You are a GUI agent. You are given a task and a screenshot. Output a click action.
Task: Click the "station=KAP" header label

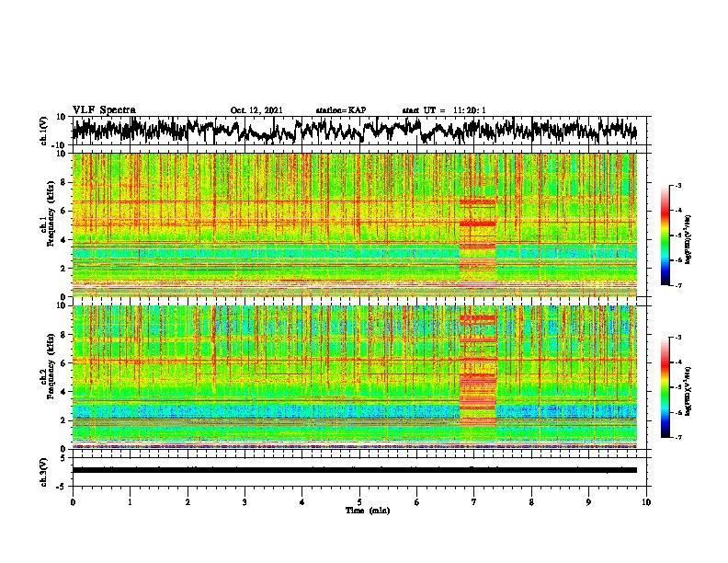(341, 110)
